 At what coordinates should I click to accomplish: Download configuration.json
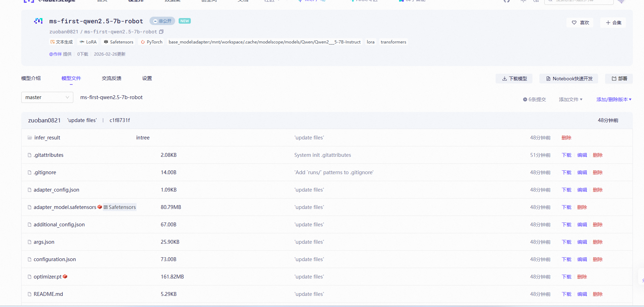(x=566, y=259)
